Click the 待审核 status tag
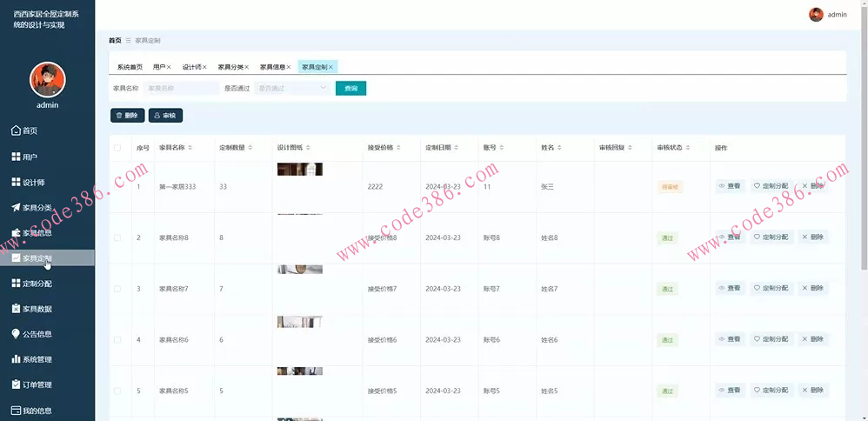 670,187
